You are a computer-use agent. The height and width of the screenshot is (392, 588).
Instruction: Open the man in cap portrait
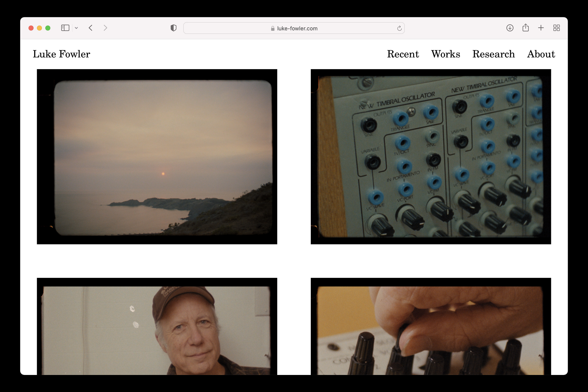(157, 326)
